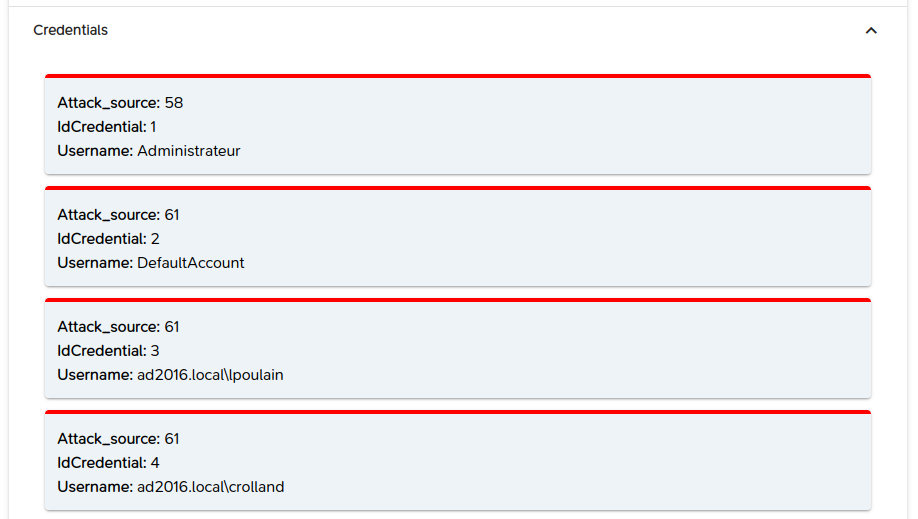Click Attack_source 61 in crolland card
This screenshot has height=519, width=918.
pos(118,439)
